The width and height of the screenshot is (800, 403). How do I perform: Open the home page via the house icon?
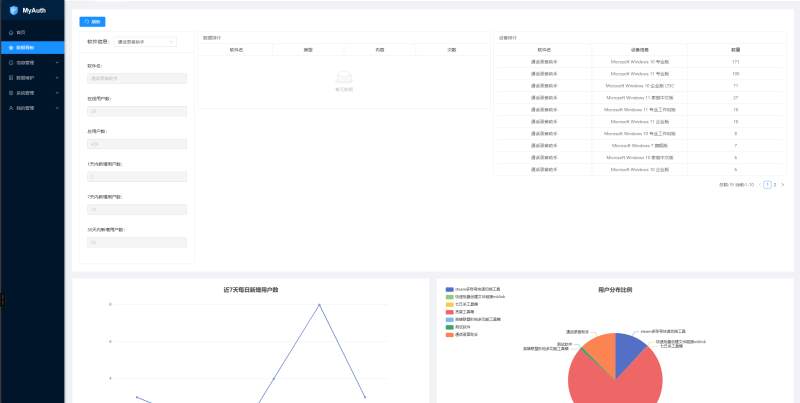[x=11, y=32]
